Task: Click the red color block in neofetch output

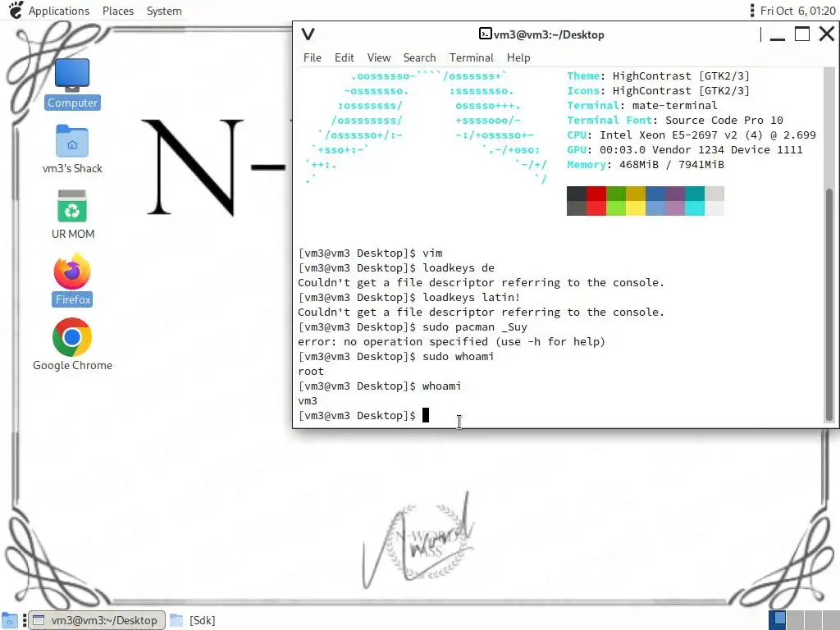Action: pos(596,201)
